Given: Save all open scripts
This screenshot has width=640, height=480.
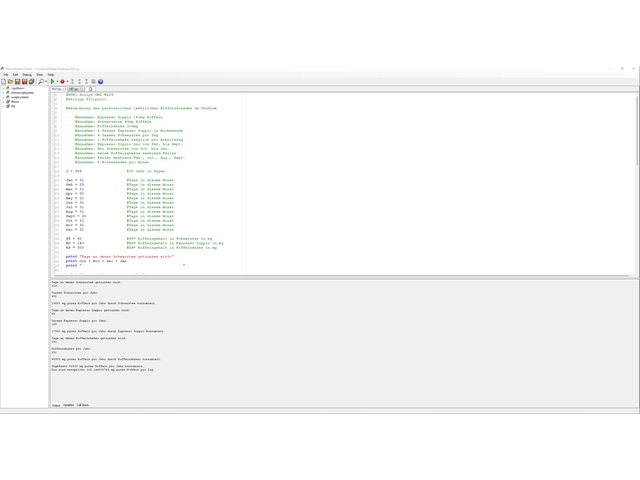Looking at the screenshot, I should 31,82.
